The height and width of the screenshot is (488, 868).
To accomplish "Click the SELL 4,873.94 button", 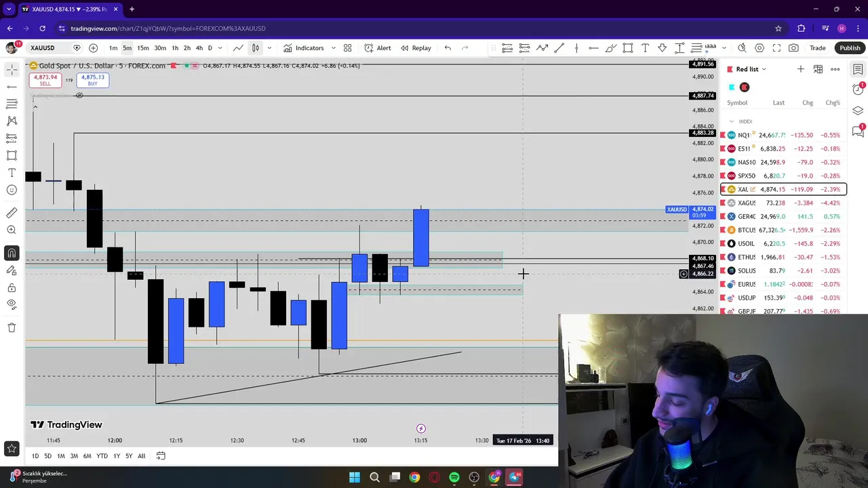I will (x=45, y=80).
